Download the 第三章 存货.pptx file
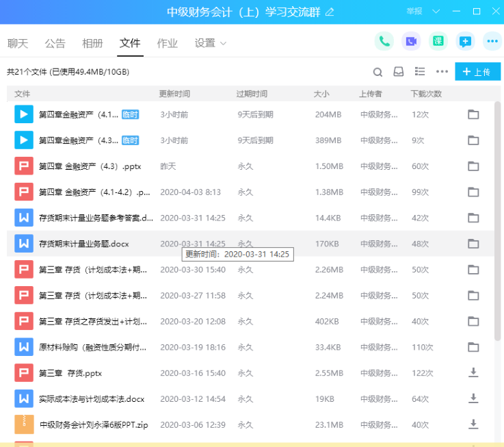 click(x=473, y=372)
